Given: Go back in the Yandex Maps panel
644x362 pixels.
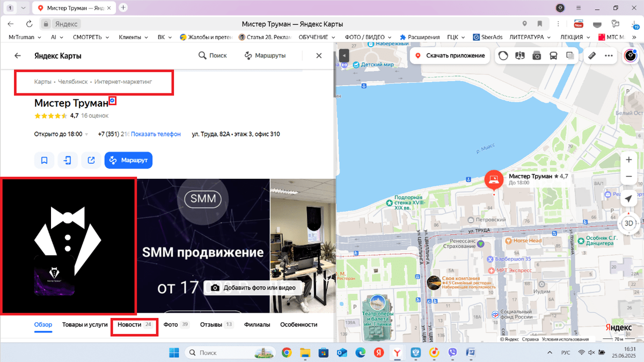Looking at the screenshot, I should tap(18, 56).
